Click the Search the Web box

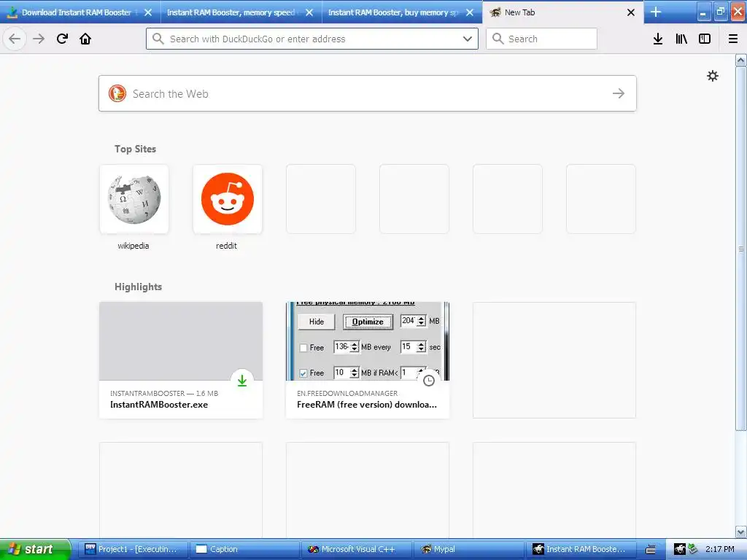(x=368, y=93)
